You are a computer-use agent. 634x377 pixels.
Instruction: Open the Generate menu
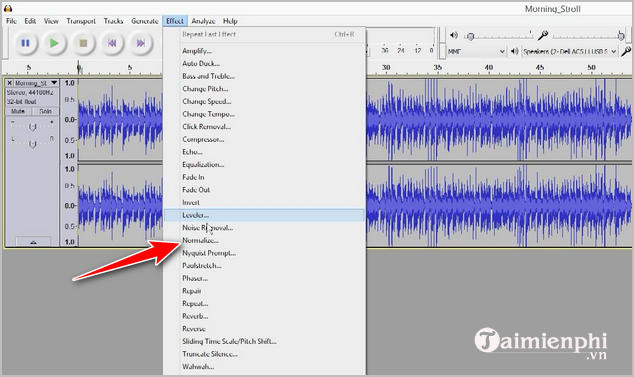coord(144,21)
